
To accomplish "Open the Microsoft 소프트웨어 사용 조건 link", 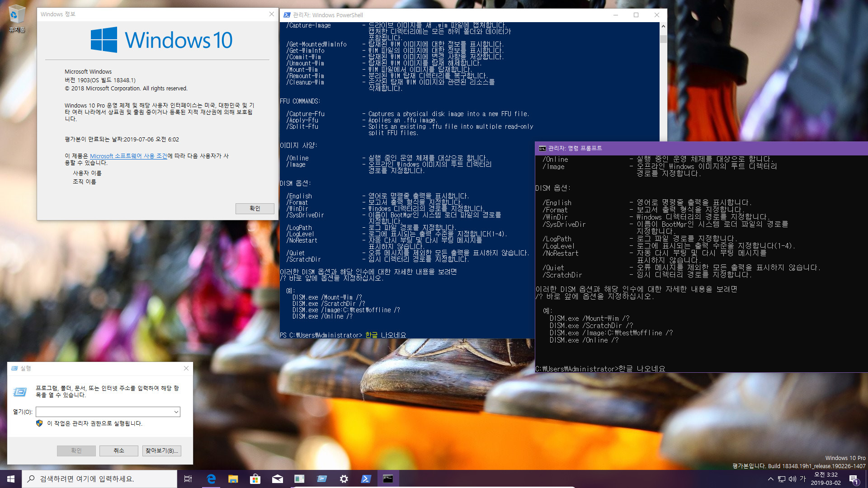I will (128, 156).
